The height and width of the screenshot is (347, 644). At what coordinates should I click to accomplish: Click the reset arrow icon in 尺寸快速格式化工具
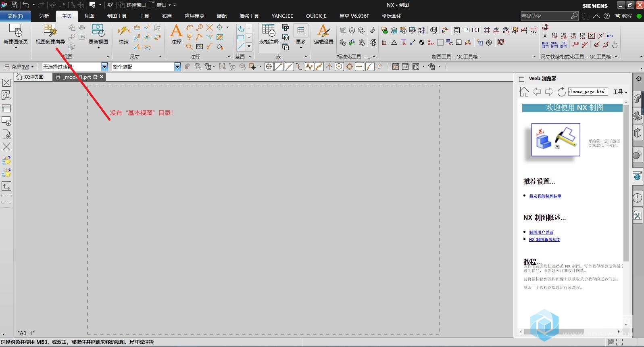click(615, 45)
